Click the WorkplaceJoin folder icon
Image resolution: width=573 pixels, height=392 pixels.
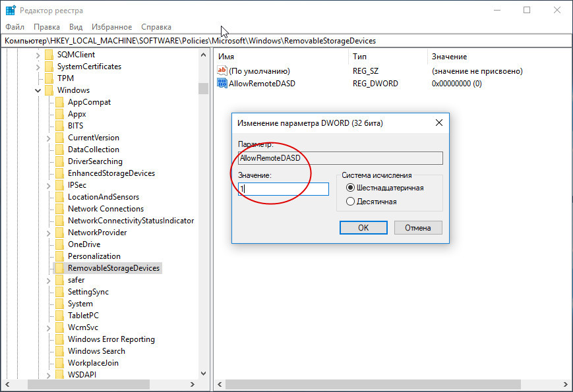59,363
